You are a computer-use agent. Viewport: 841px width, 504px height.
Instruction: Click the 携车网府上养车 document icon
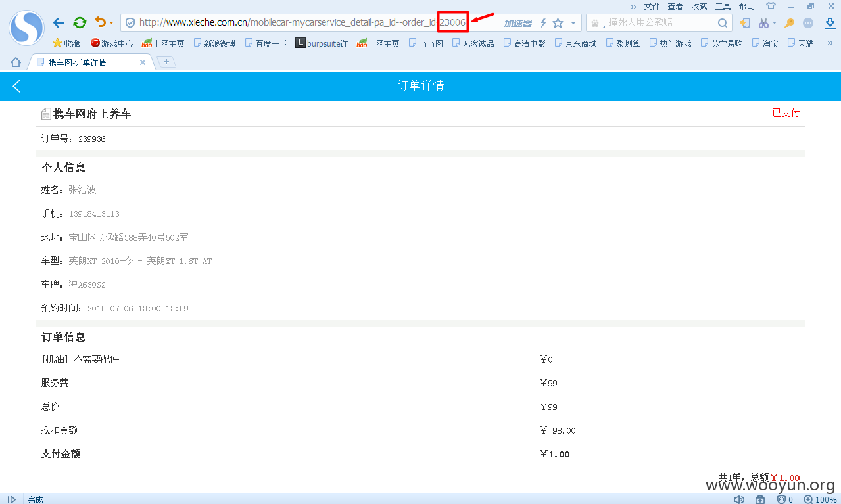[x=46, y=114]
